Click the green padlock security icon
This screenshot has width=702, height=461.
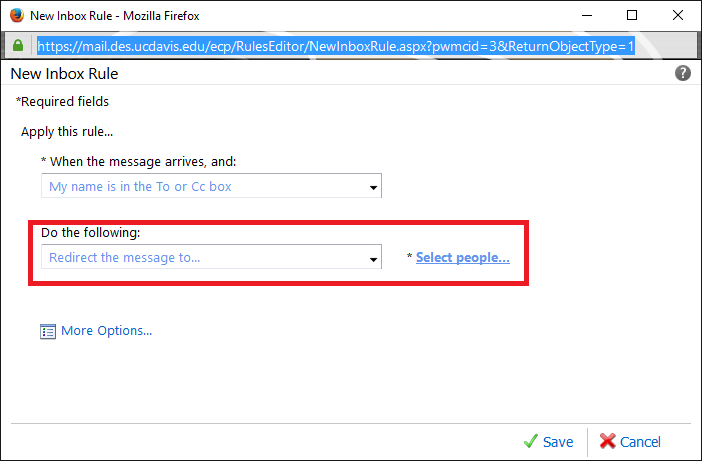pyautogui.click(x=18, y=45)
